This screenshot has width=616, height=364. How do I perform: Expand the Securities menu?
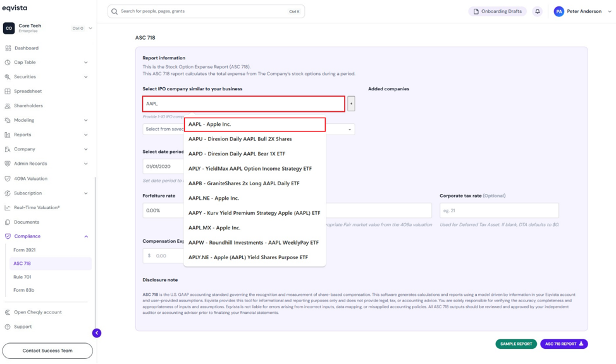85,77
